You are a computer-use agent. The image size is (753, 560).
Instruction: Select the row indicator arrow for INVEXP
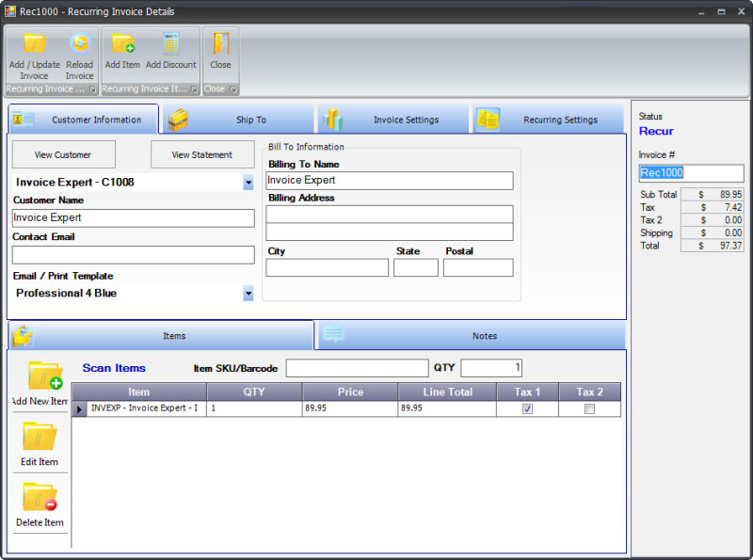point(79,408)
